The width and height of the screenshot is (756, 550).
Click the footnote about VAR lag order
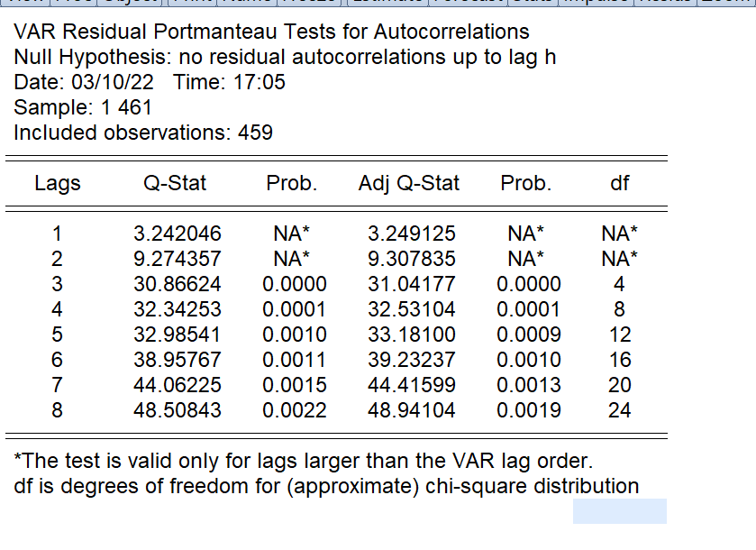point(305,462)
